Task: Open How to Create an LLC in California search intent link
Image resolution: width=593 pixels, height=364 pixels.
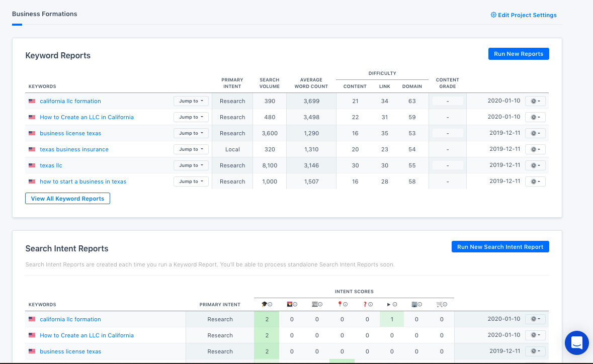Action: tap(87, 335)
